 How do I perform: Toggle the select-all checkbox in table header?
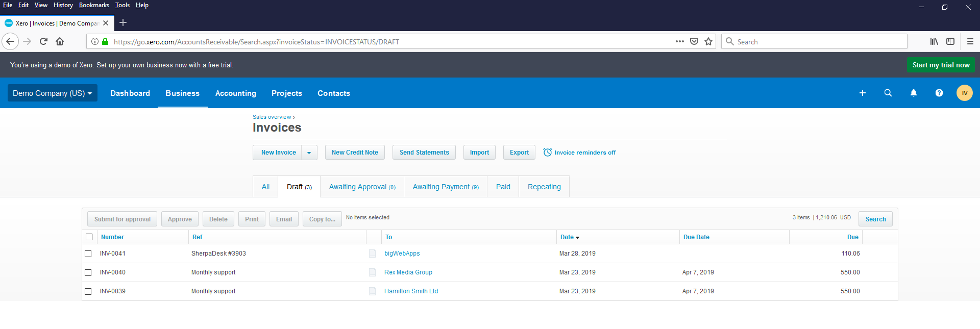[x=89, y=237]
